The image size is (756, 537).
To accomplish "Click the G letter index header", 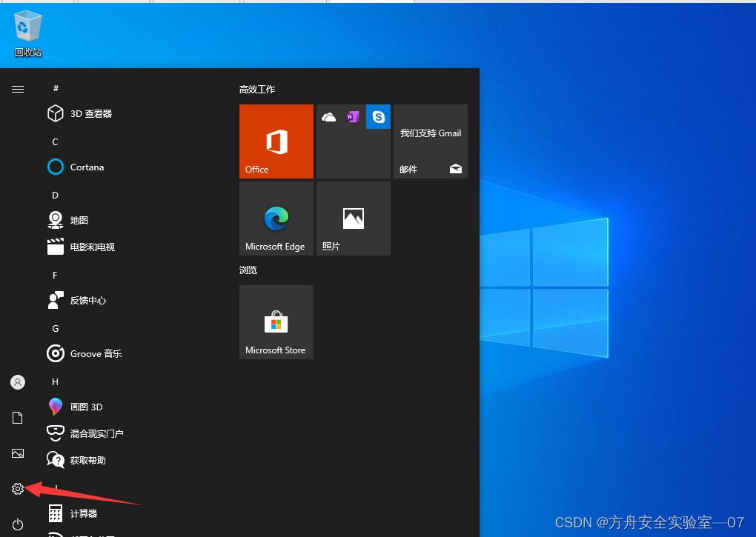I will point(56,328).
